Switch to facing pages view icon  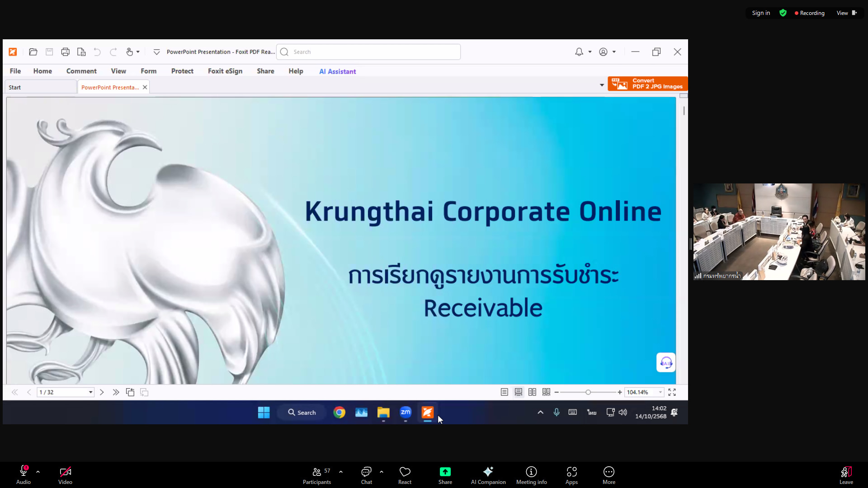[532, 392]
